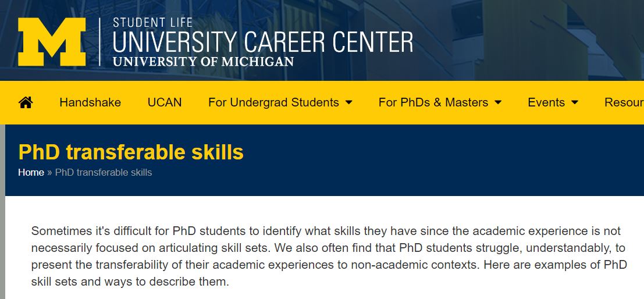The image size is (644, 299).
Task: Click the yellow PhD transferable skills heading
Action: pyautogui.click(x=131, y=152)
